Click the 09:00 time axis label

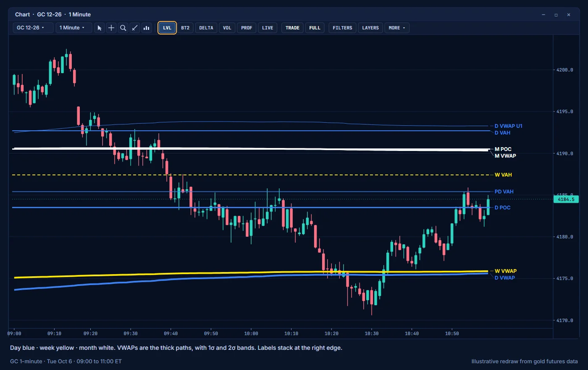point(14,333)
